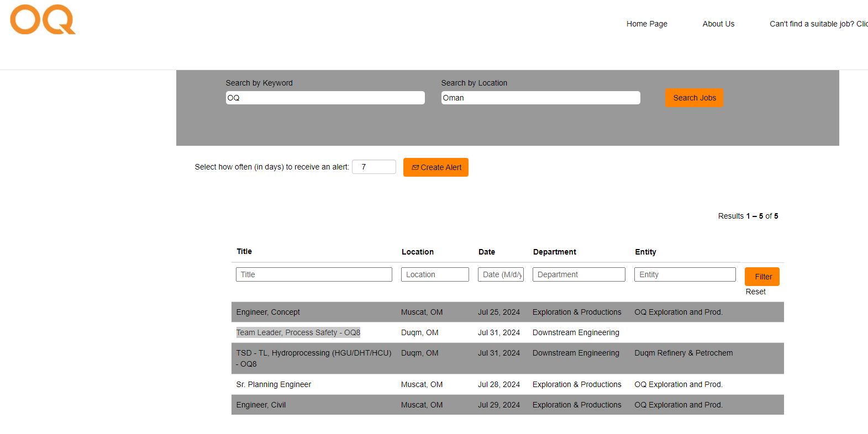The image size is (868, 434).
Task: Sort by the Department column header
Action: (555, 252)
